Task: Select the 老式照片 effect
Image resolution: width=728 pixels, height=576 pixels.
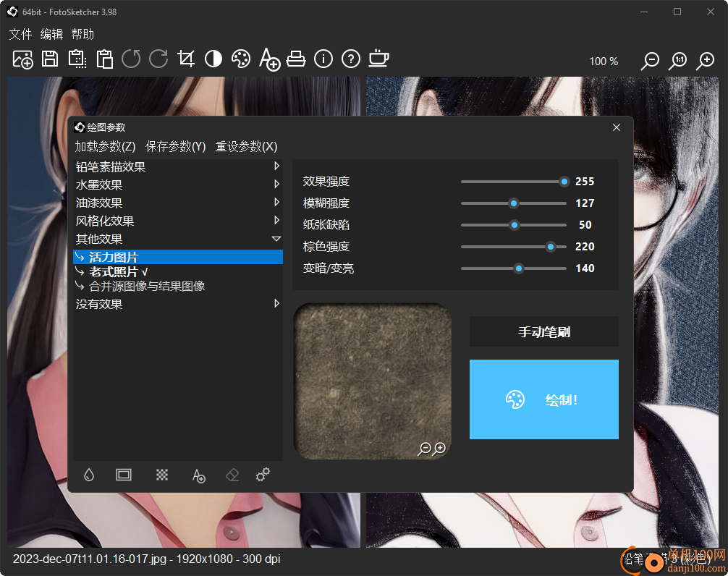Action: [x=178, y=271]
